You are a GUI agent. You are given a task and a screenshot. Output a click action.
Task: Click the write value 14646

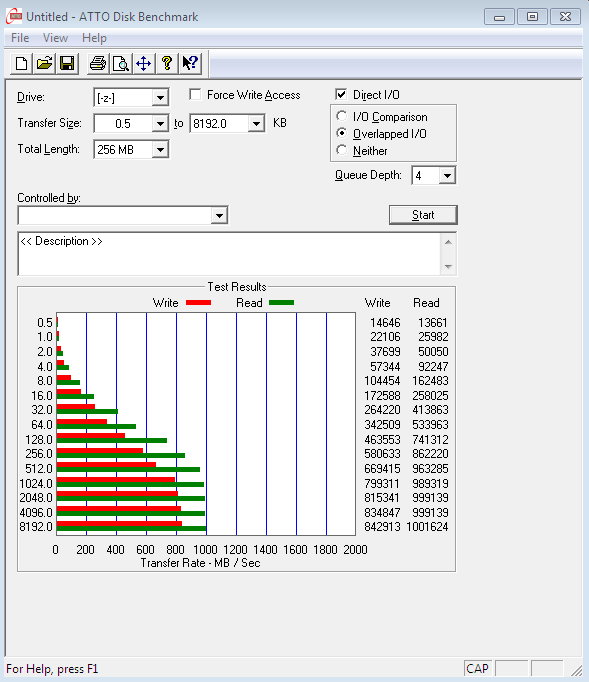pos(385,323)
